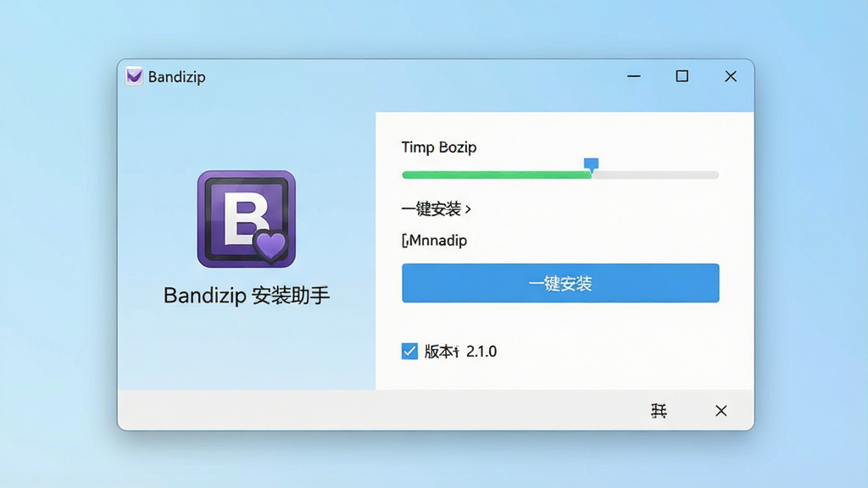
Task: Click the bottom bar X icon
Action: click(721, 411)
